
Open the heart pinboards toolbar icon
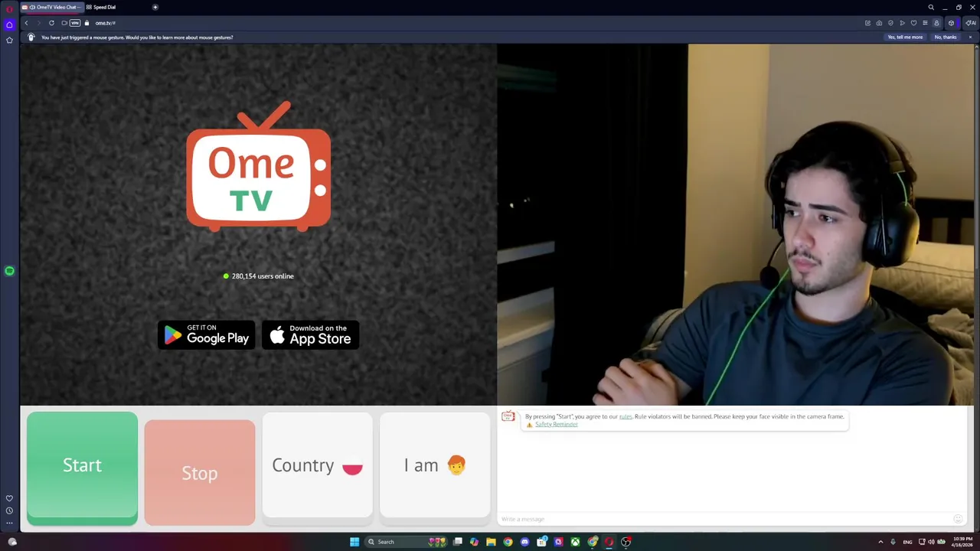[x=913, y=23]
